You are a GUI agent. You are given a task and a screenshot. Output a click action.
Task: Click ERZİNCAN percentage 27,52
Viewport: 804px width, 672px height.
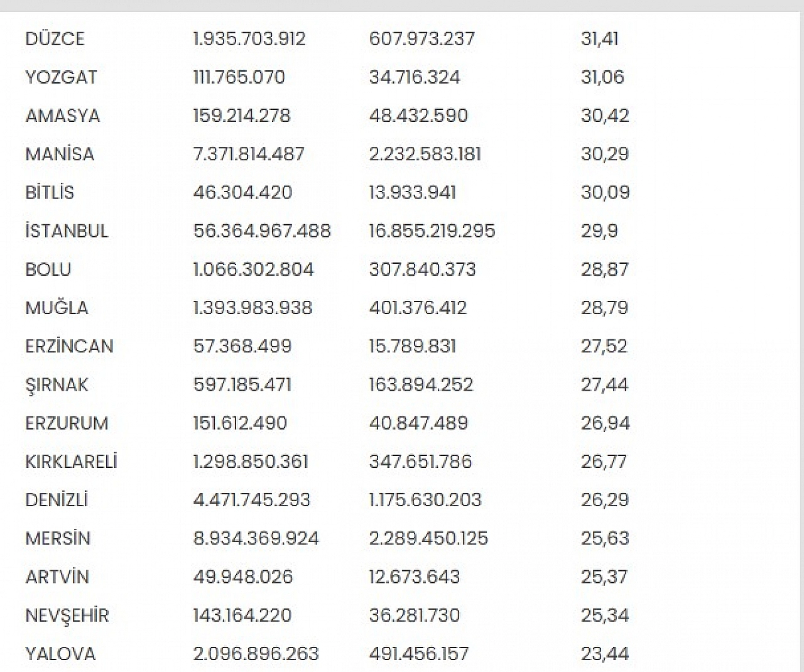coord(604,346)
